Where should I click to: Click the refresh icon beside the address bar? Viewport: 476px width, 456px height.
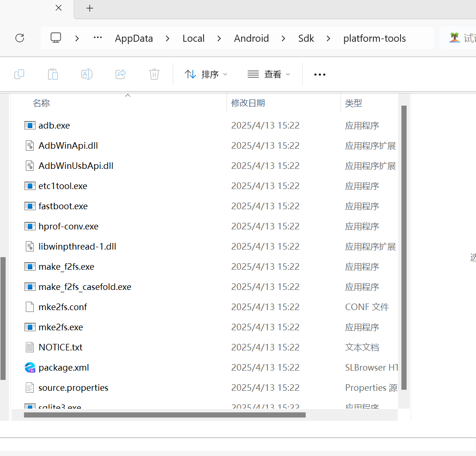click(x=20, y=38)
